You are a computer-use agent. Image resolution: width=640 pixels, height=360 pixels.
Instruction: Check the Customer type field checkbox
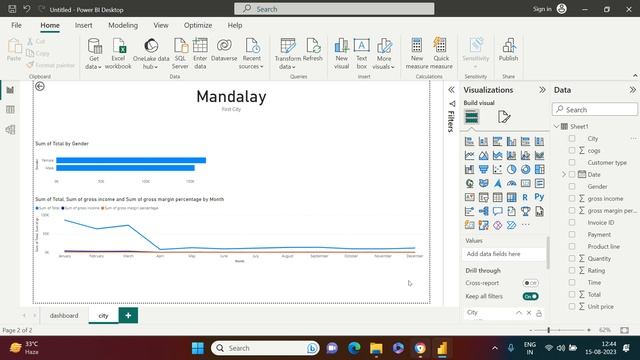click(x=572, y=162)
